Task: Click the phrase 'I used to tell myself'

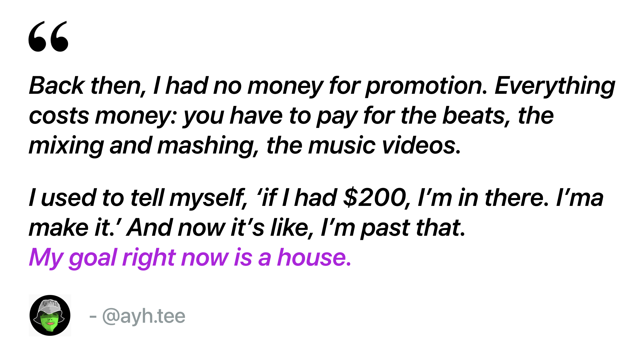Action: 137,198
